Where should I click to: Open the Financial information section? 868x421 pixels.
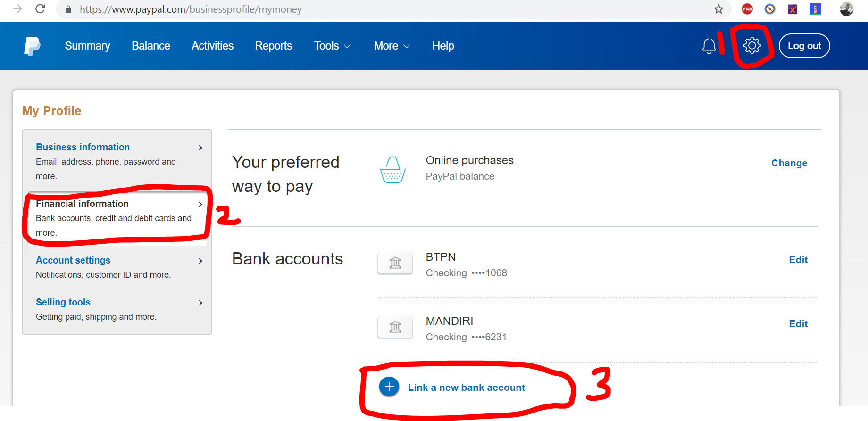(82, 204)
